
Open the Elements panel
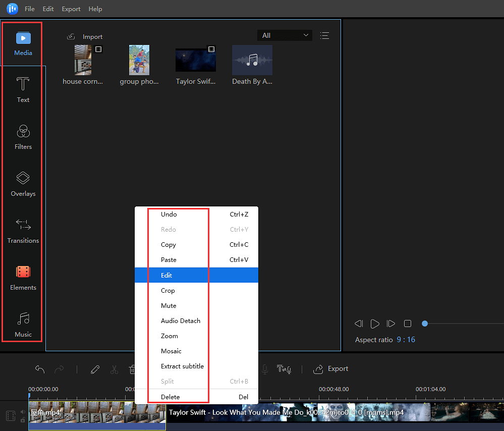(23, 278)
